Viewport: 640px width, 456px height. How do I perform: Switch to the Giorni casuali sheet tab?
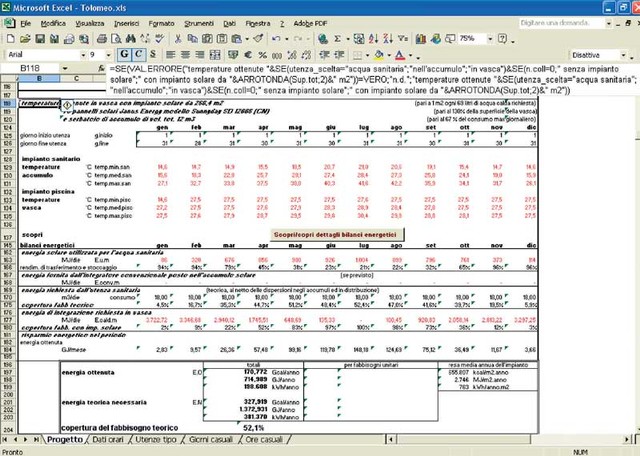coord(211,440)
